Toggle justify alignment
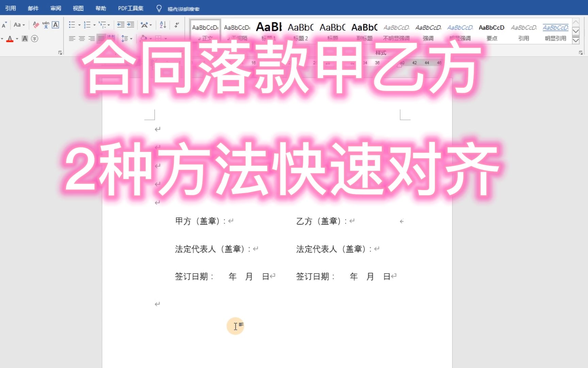Screen dimensions: 588x368 coord(101,39)
